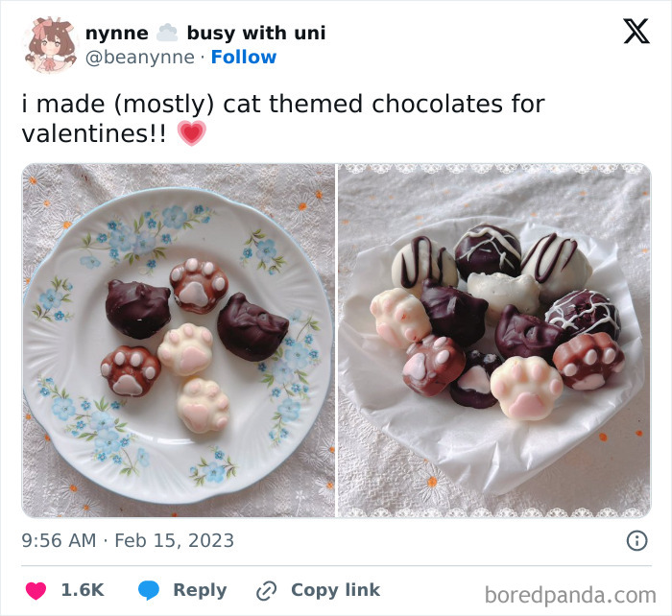This screenshot has height=616, width=672.
Task: Click the X logo icon
Action: coord(636,31)
